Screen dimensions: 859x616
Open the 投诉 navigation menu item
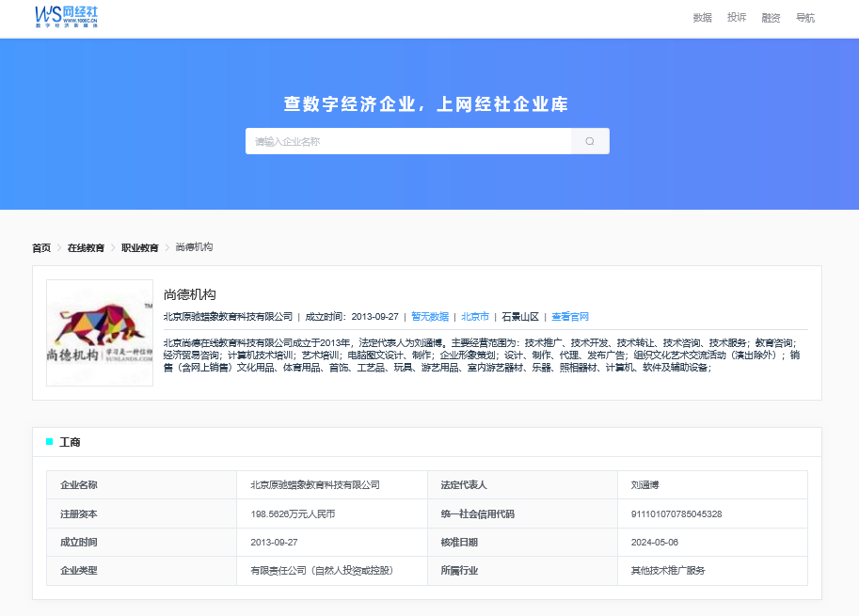737,18
